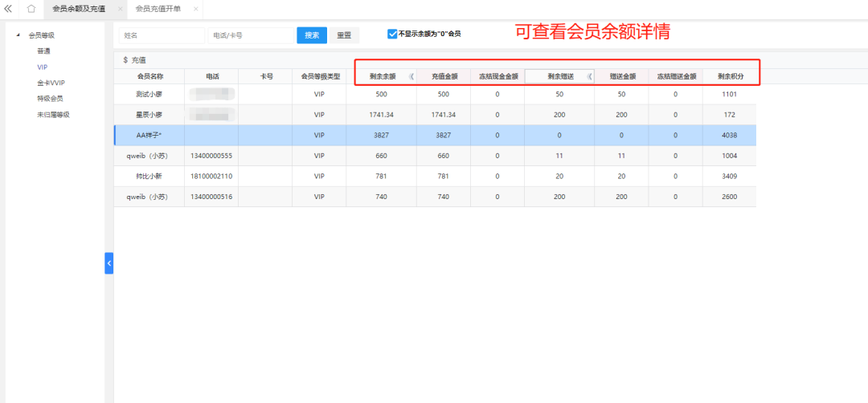This screenshot has width=868, height=403.
Task: Open the 未归属等级 category
Action: tap(53, 114)
